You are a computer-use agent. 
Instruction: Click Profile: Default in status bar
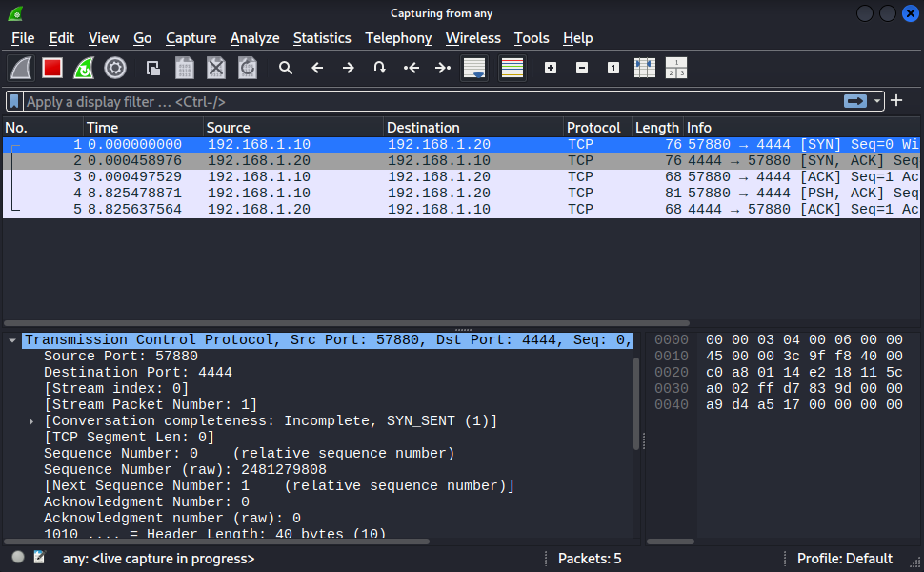[x=844, y=559]
